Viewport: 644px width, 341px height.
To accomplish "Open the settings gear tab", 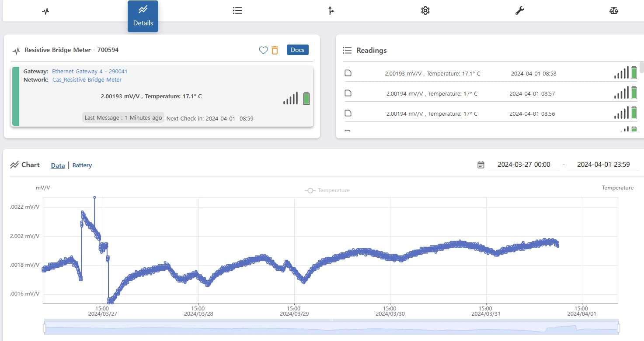I will click(425, 10).
